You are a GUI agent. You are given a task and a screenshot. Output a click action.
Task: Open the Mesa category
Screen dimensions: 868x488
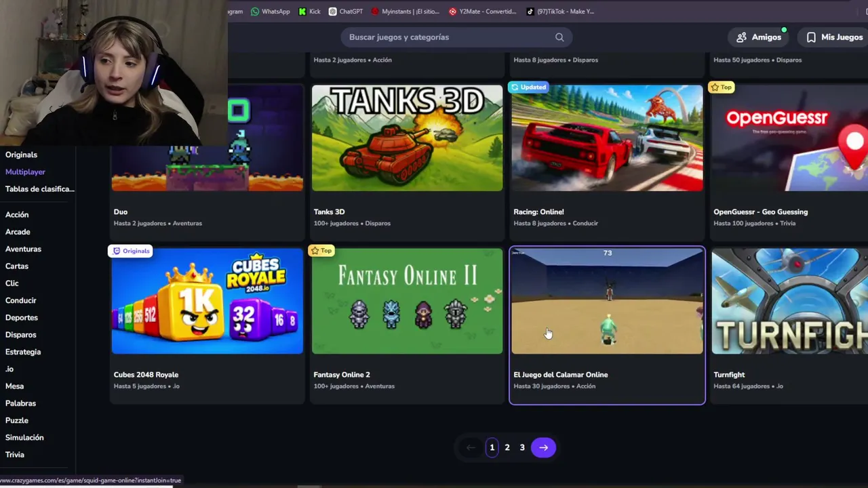tap(14, 386)
